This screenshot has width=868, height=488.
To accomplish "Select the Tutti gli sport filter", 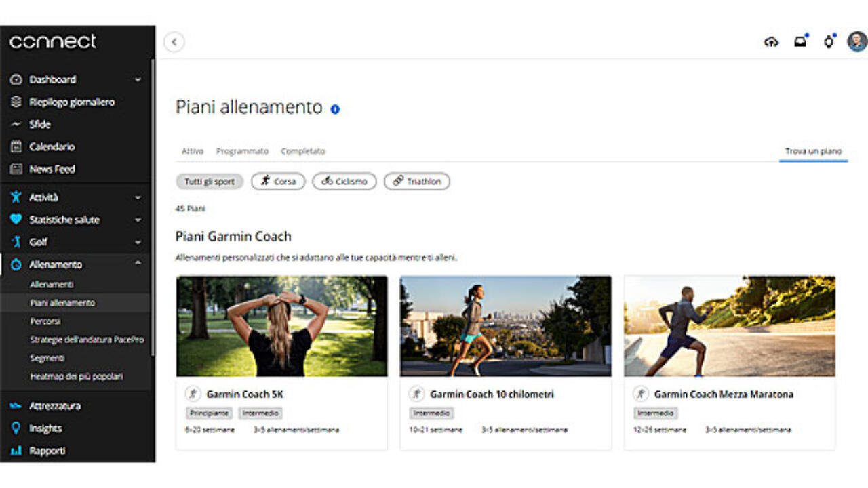I will click(210, 182).
